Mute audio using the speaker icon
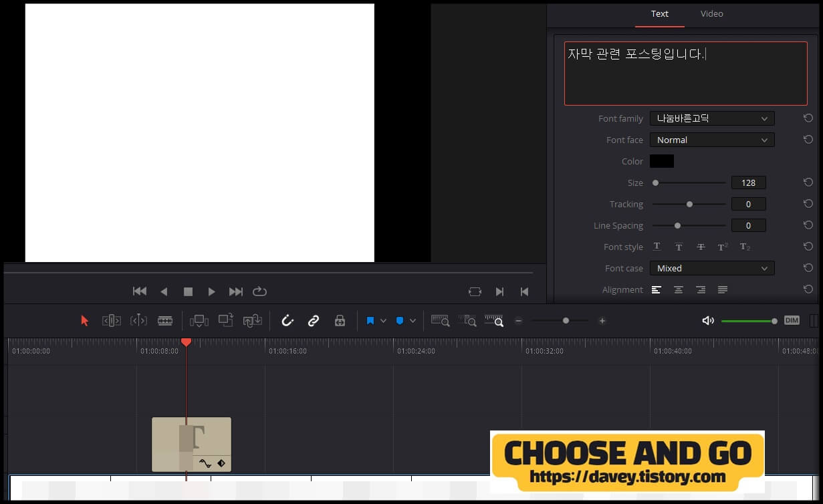Image resolution: width=823 pixels, height=504 pixels. (x=708, y=321)
